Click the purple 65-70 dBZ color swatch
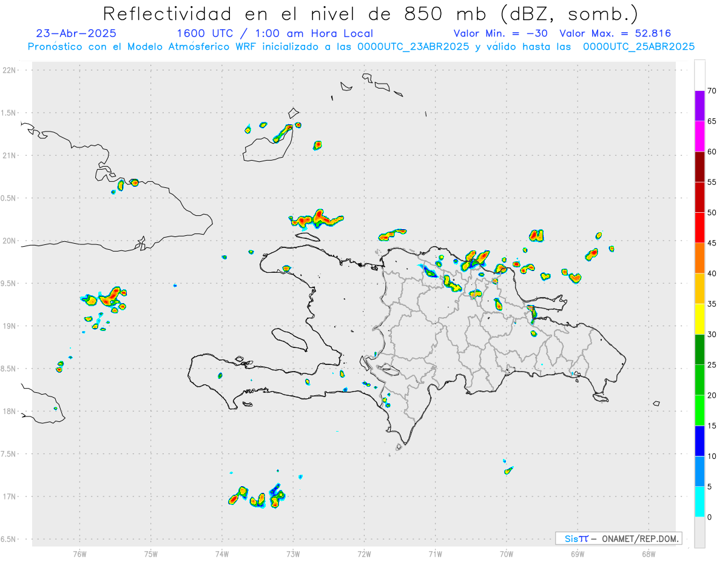The width and height of the screenshot is (728, 562). click(699, 106)
